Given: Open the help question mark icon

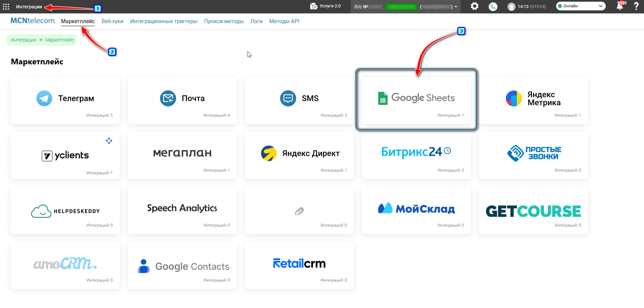Looking at the screenshot, I should coord(636,6).
